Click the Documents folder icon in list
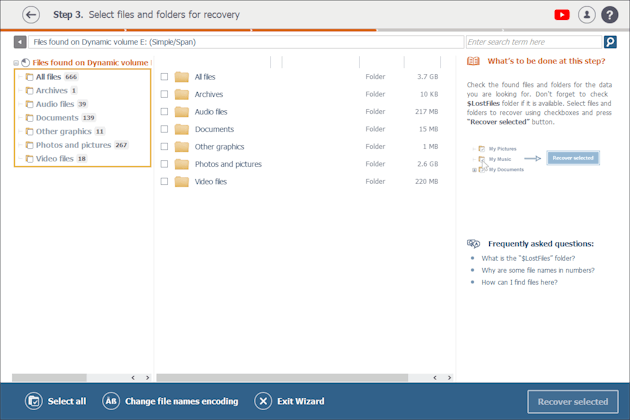The image size is (630, 420). (x=182, y=129)
